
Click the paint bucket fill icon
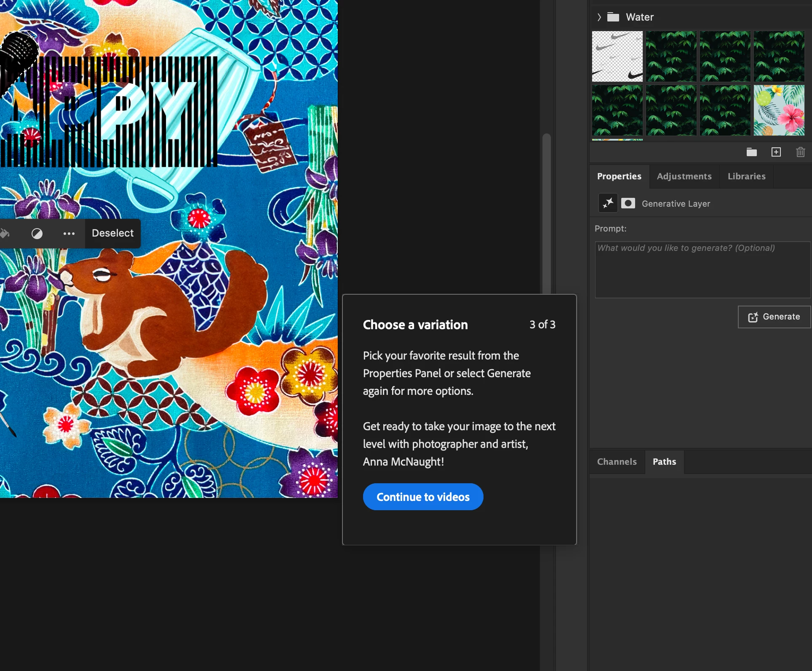4,233
